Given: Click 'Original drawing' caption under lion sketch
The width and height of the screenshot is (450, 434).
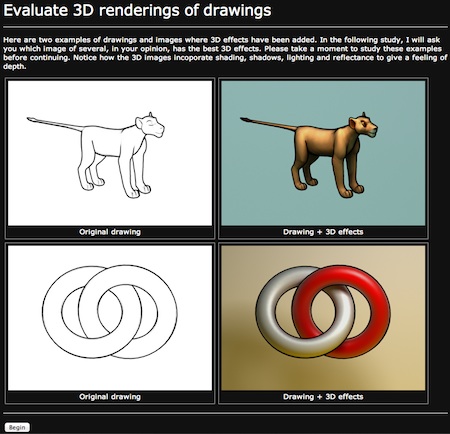Looking at the screenshot, I should click(x=110, y=232).
